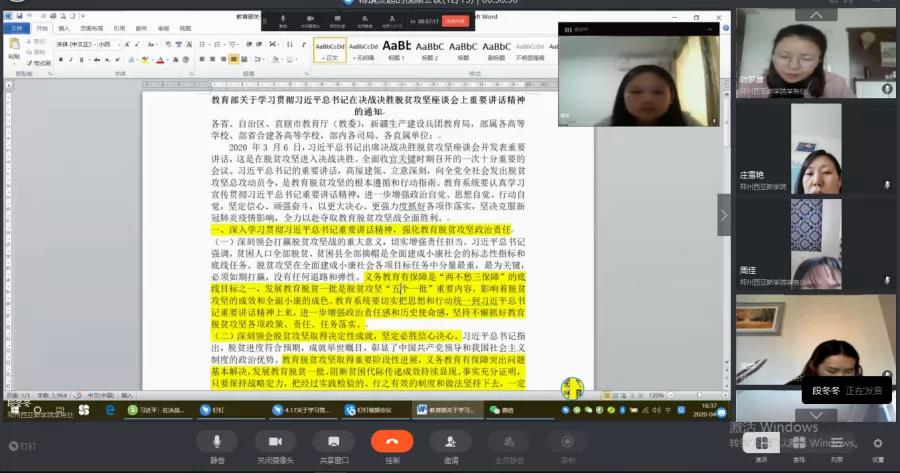Align paragraph left in Word
This screenshot has height=473, width=900.
click(x=202, y=59)
